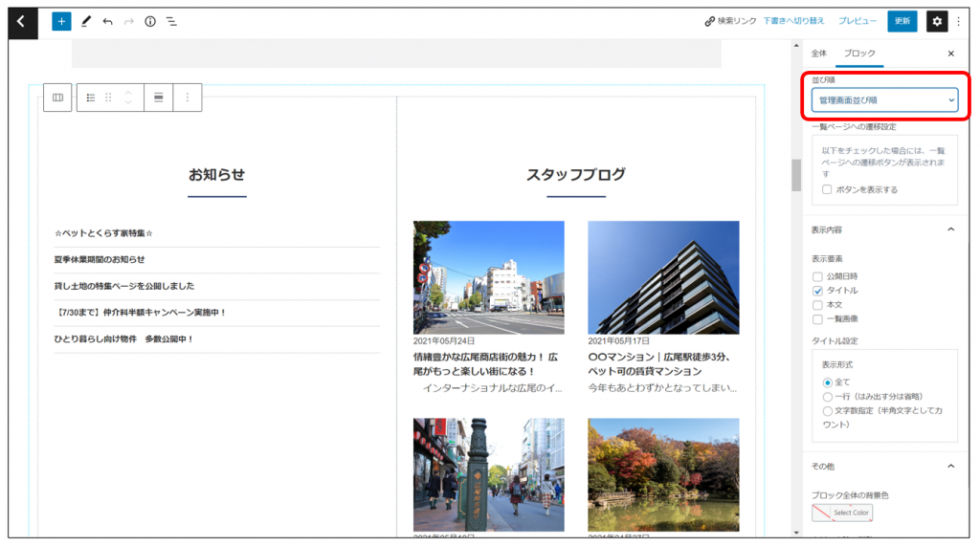Screen dimensions: 980x546
Task: Close the settings sidebar panel
Action: point(950,54)
